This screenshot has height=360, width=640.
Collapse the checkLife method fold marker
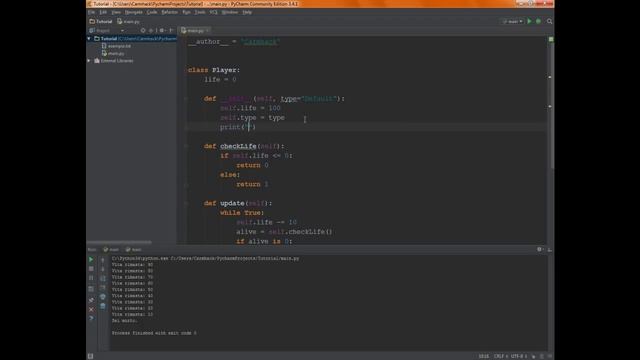[186, 146]
